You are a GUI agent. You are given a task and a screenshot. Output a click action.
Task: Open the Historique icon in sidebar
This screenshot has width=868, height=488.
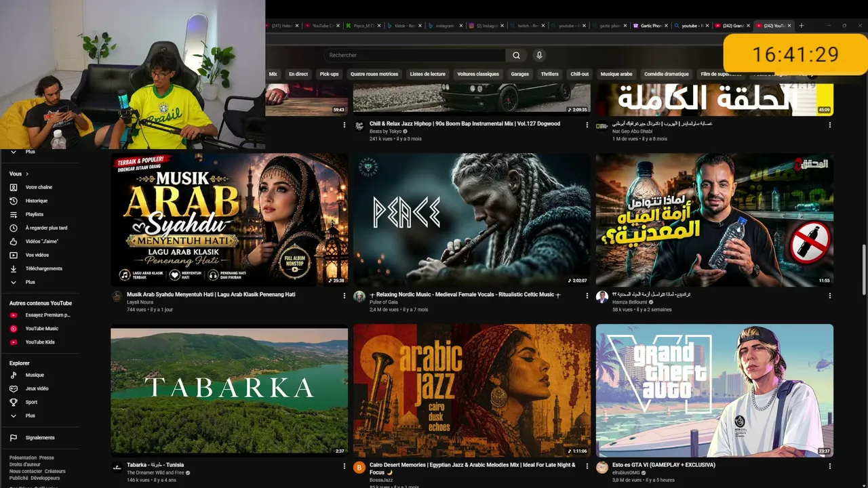click(x=14, y=201)
